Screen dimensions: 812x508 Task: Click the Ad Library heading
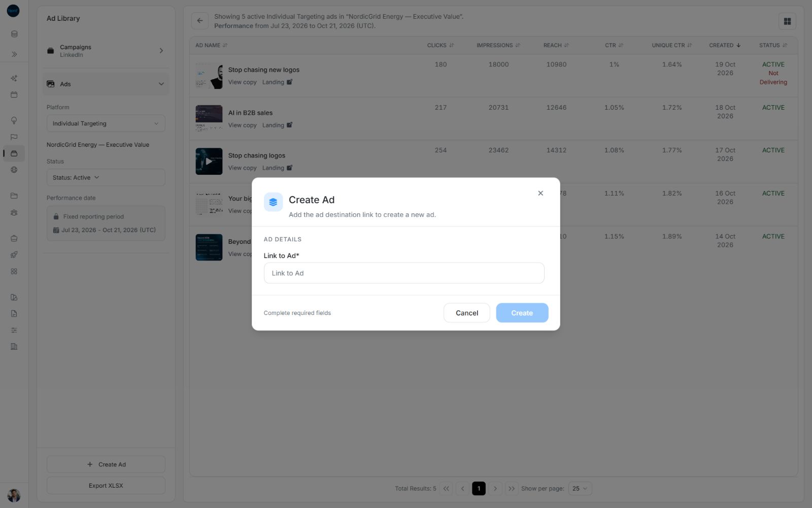(x=63, y=18)
